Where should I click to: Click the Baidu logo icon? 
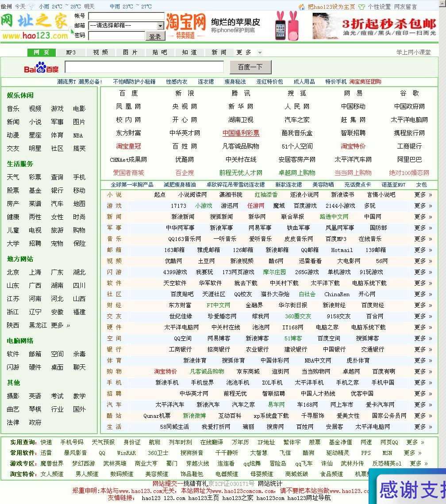tap(41, 67)
